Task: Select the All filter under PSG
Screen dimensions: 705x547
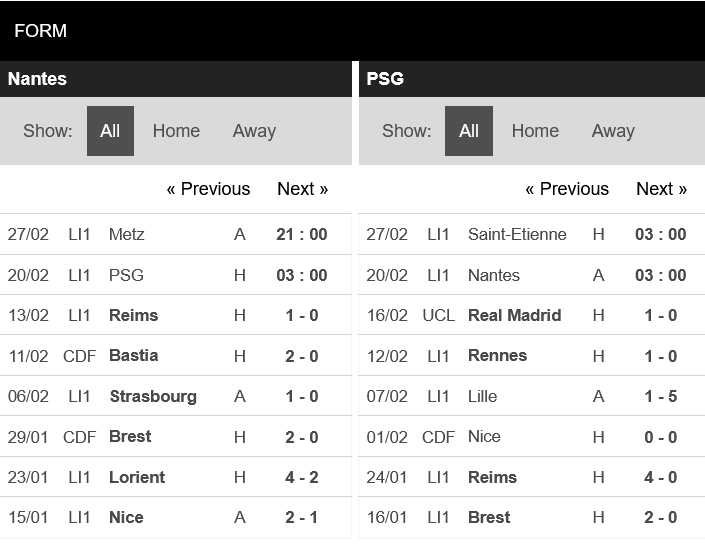Action: click(469, 131)
